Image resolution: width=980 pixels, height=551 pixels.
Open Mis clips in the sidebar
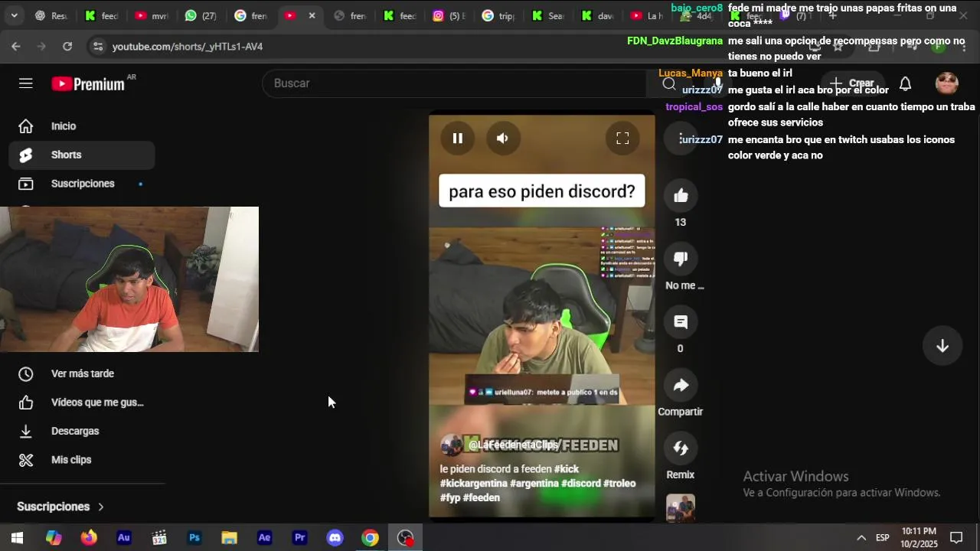point(82,460)
